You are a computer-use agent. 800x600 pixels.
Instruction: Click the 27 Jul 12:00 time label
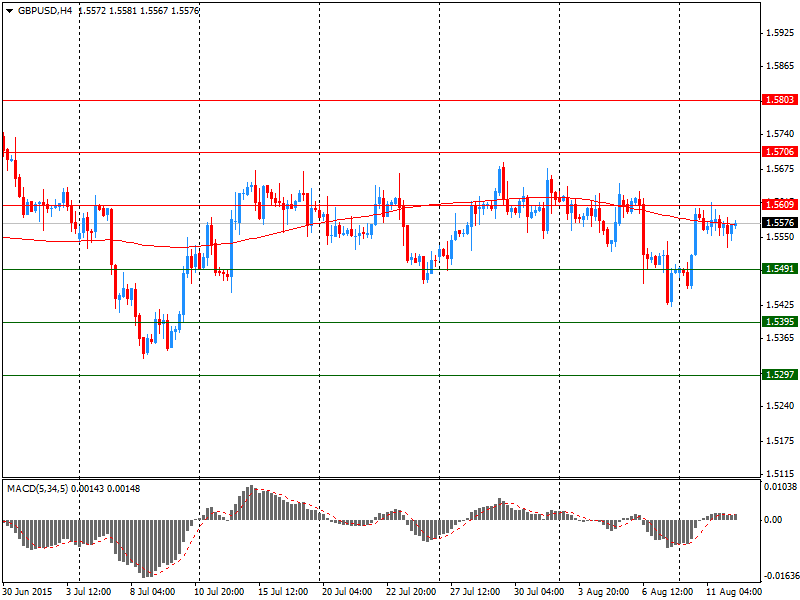pos(475,592)
